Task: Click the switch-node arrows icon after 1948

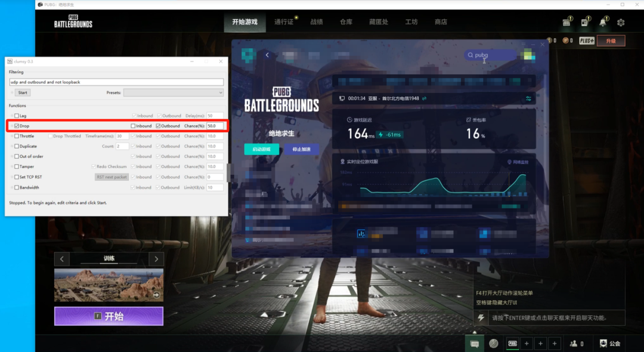Action: [x=424, y=98]
